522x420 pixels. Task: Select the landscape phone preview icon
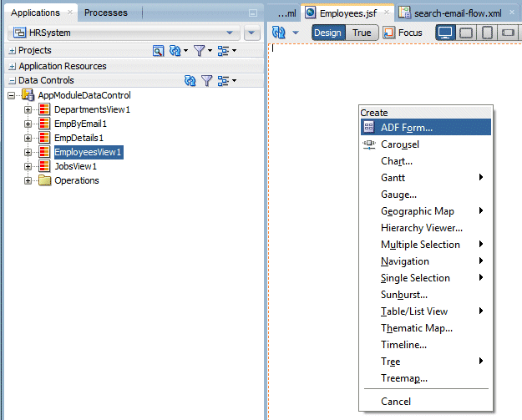[x=508, y=33]
